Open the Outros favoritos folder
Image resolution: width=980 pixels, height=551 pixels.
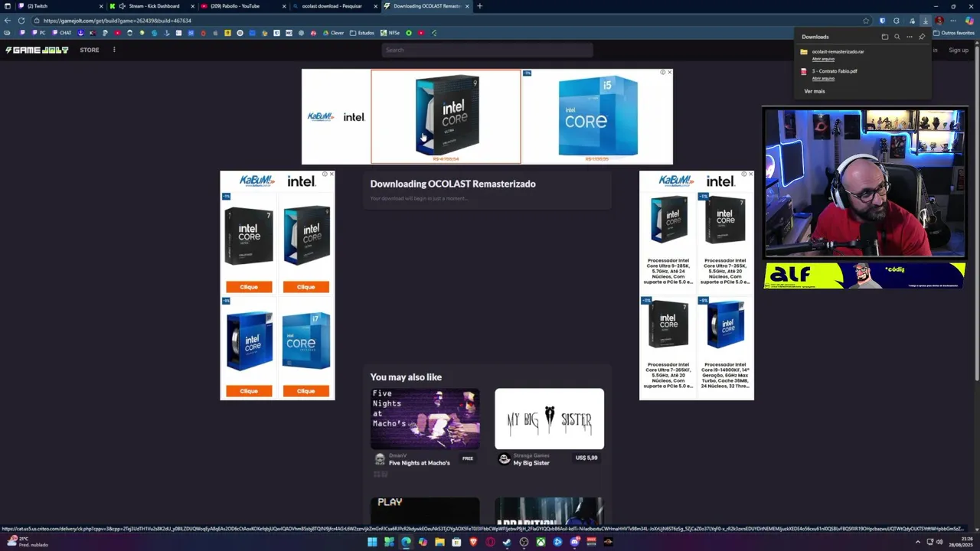953,33
